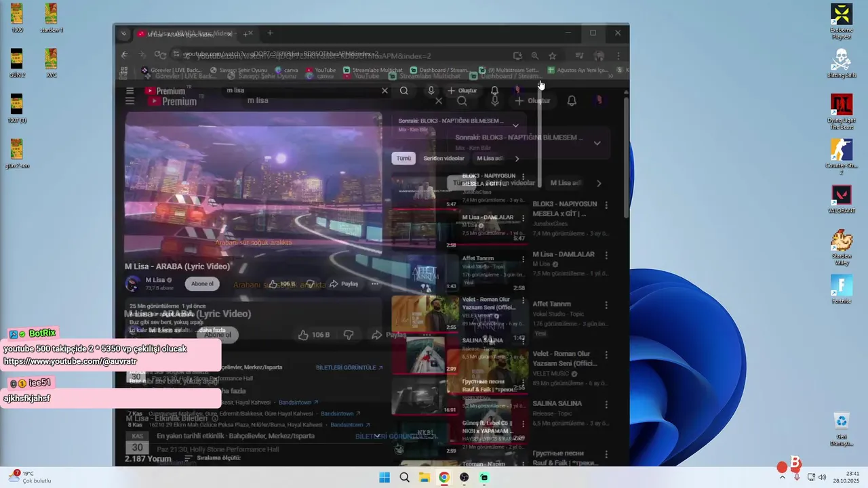Open the volume control in the tray
The image size is (868, 488).
(x=823, y=477)
